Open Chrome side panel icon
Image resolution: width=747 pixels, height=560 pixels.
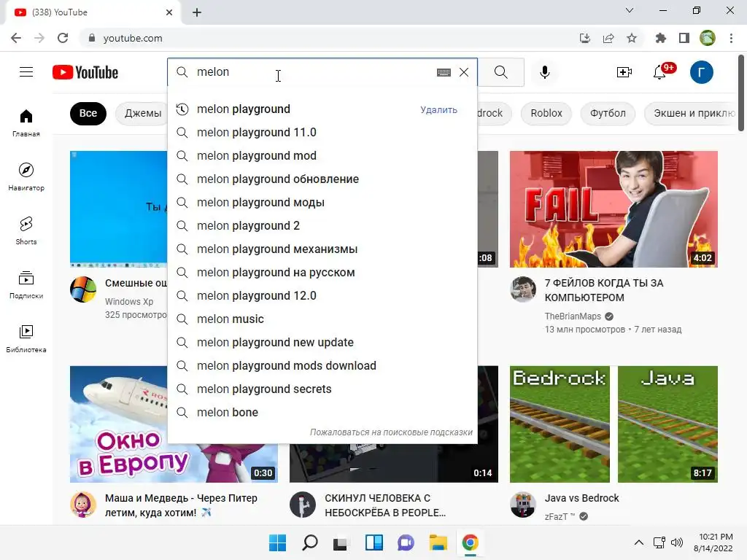[x=684, y=38]
